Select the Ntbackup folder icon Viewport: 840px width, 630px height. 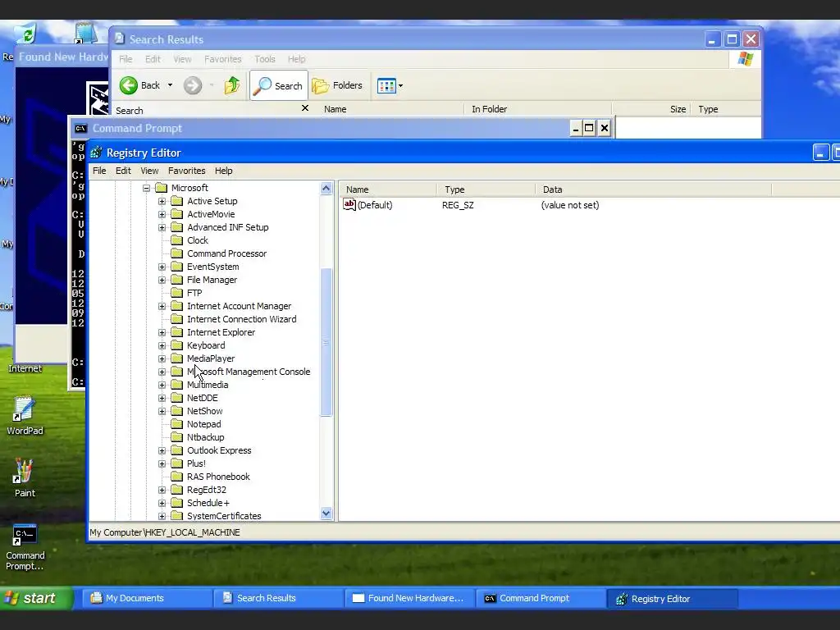click(177, 437)
